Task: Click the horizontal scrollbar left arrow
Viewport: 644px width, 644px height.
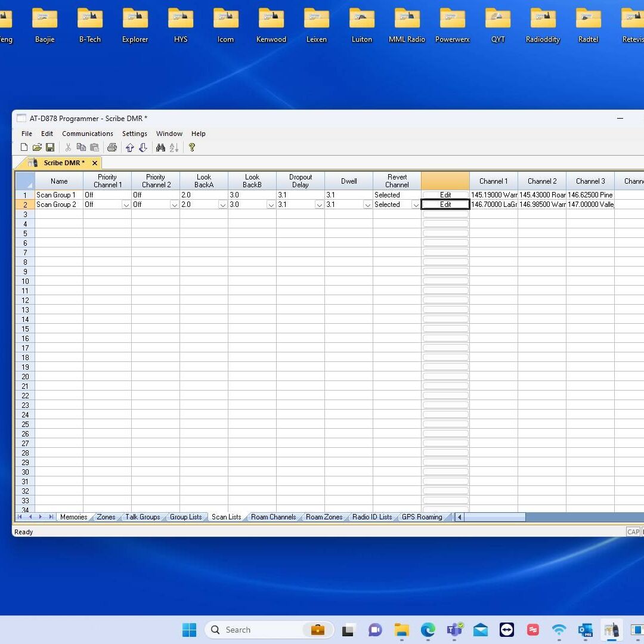Action: pyautogui.click(x=460, y=517)
